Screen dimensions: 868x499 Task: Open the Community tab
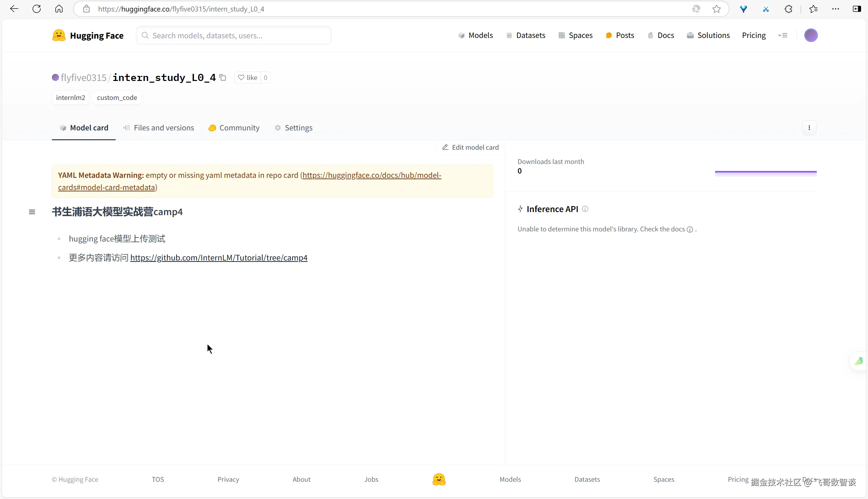tap(234, 128)
